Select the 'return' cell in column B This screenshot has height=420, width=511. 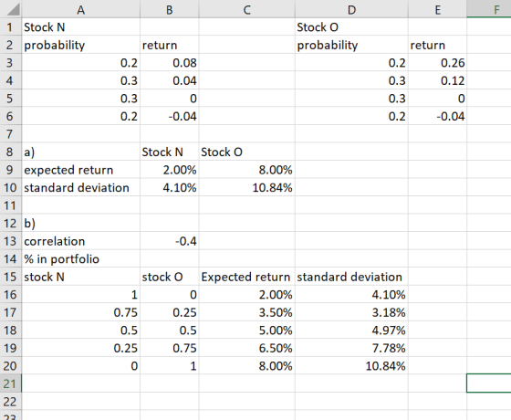click(170, 45)
